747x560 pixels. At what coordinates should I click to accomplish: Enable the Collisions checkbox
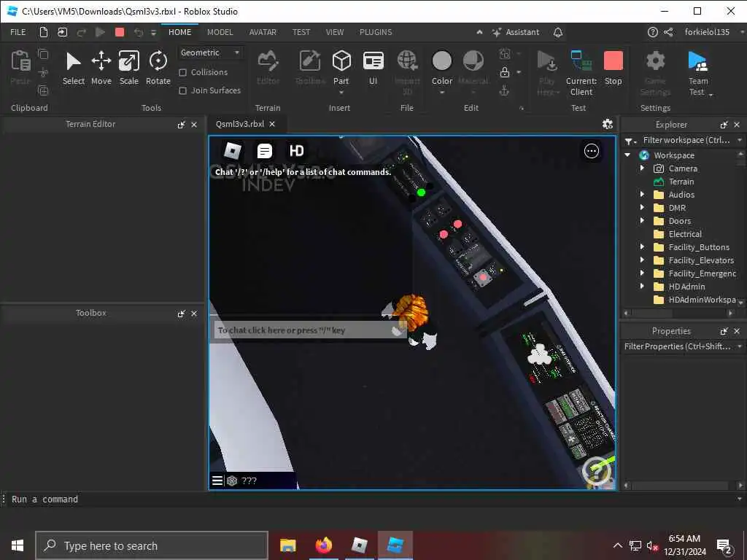[182, 72]
